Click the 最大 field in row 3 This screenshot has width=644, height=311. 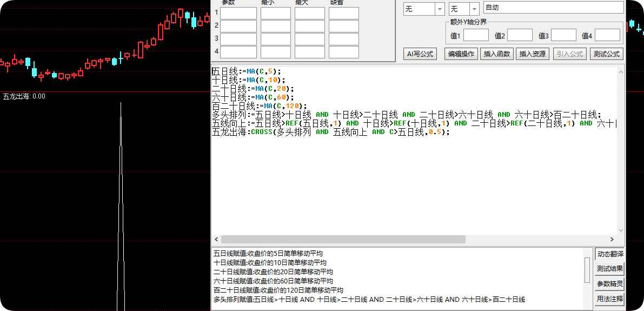[310, 39]
